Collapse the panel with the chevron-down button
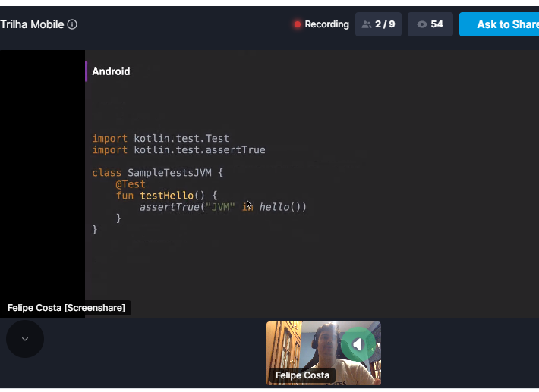Screen dimensions: 539x392 [x=25, y=339]
